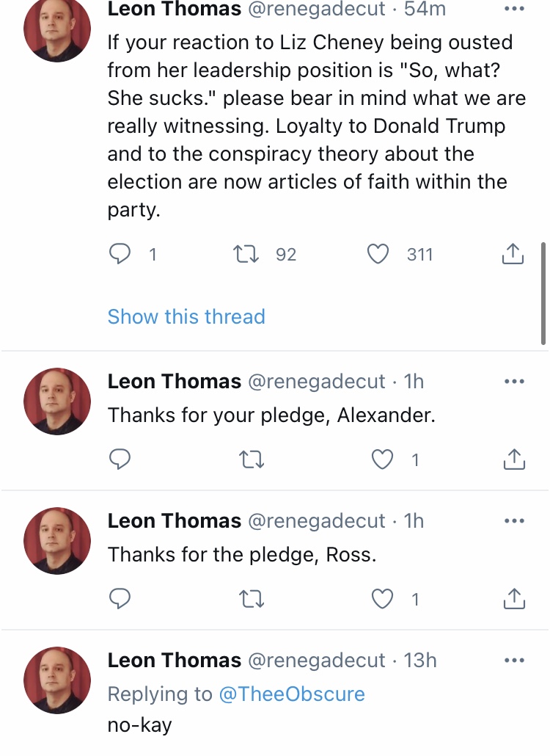Reply to the Liz Cheney tweet
Image resolution: width=550 pixels, height=756 pixels.
(120, 254)
